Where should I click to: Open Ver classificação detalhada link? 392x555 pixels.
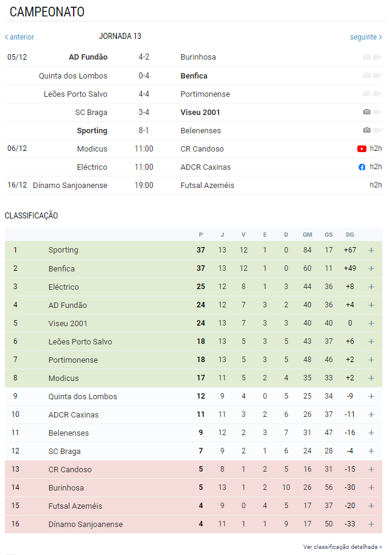[342, 547]
